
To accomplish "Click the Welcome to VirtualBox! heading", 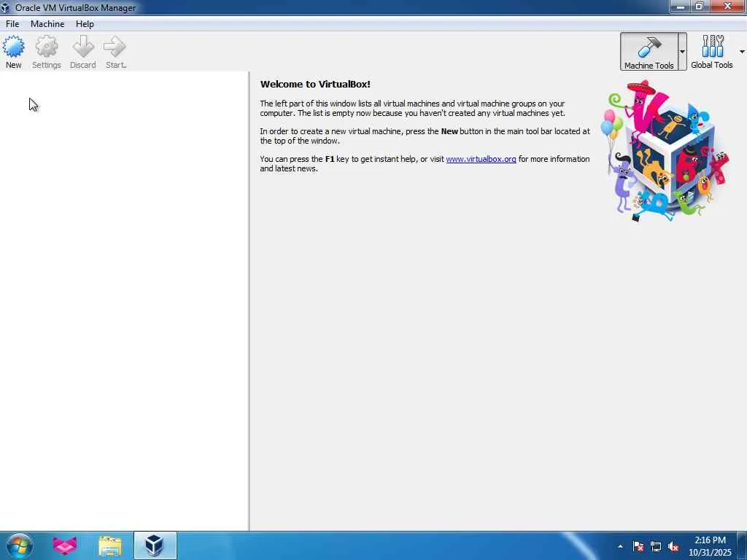I will [x=315, y=85].
